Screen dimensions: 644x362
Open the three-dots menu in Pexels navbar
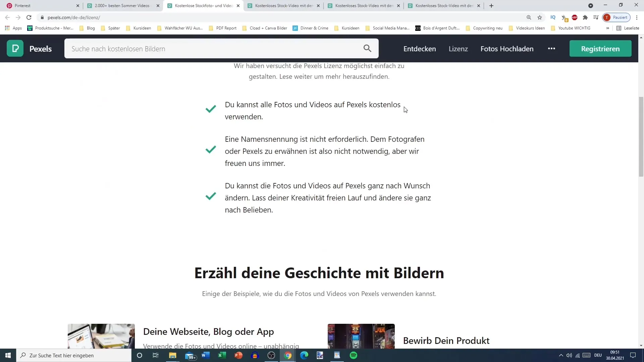pos(551,49)
